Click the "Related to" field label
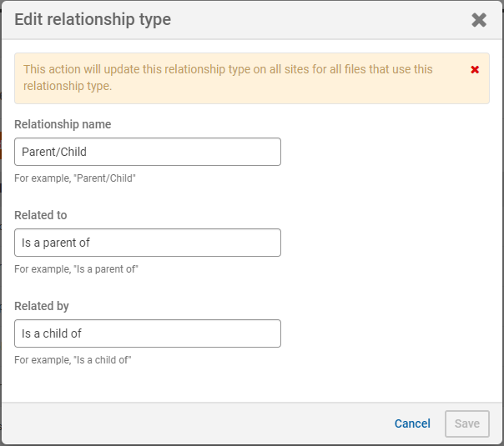Viewport: 504px width, 446px height. (x=41, y=215)
